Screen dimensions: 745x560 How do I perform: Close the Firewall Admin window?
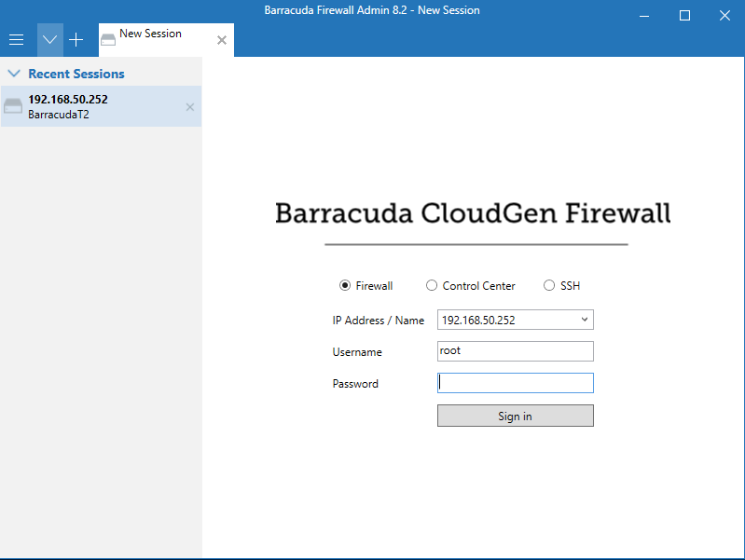click(x=724, y=16)
